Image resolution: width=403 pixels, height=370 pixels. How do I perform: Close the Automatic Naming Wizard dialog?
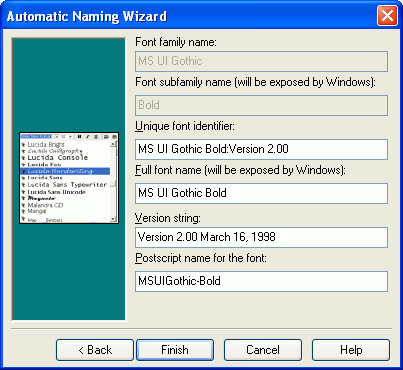[387, 16]
